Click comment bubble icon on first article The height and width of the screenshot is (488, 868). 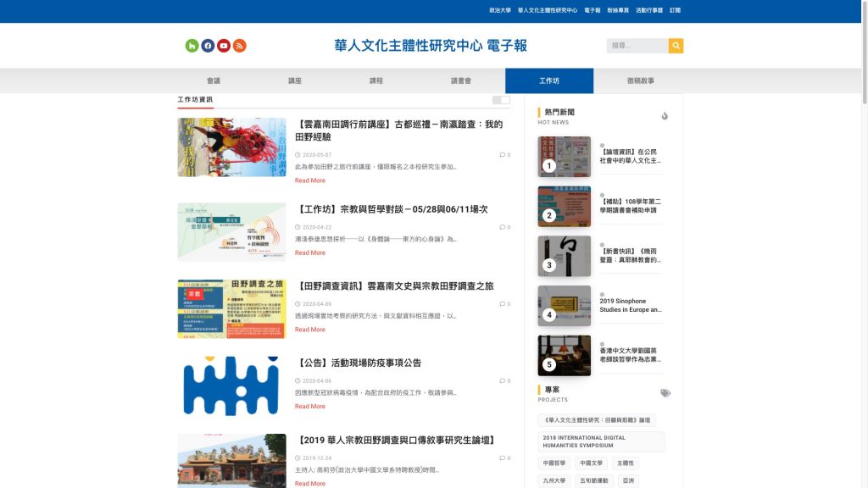click(x=502, y=155)
